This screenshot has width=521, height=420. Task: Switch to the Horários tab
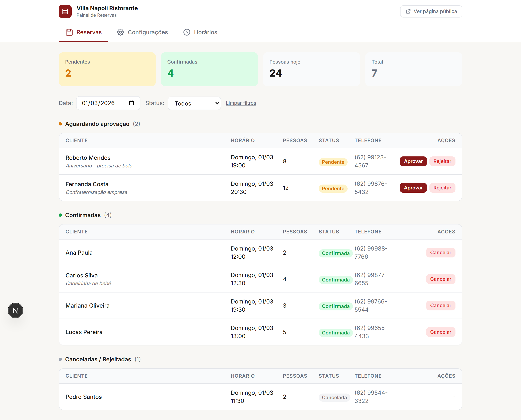click(206, 32)
